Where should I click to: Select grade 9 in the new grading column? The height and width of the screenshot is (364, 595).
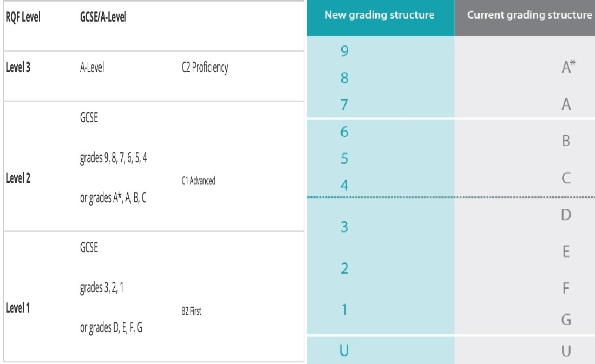(344, 51)
